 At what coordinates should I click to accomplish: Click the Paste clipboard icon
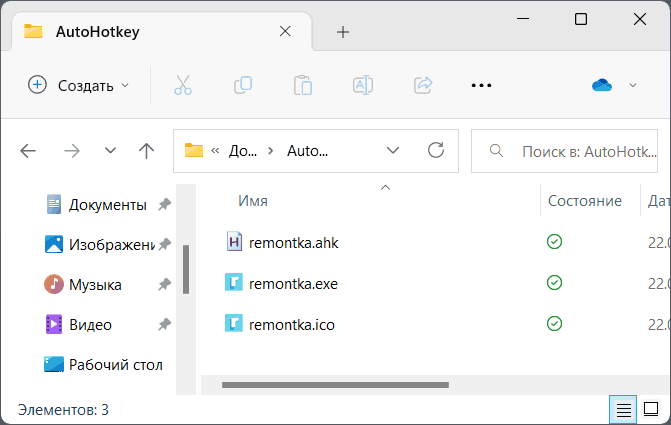tap(303, 85)
